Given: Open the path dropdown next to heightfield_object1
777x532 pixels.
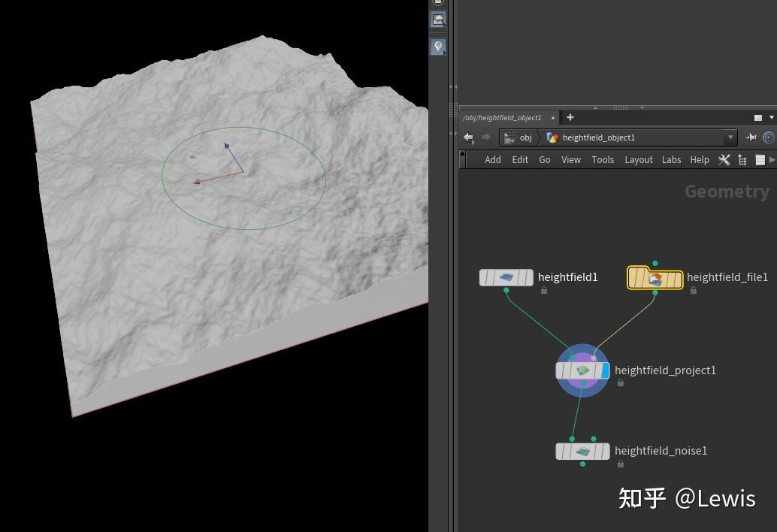Looking at the screenshot, I should (730, 138).
